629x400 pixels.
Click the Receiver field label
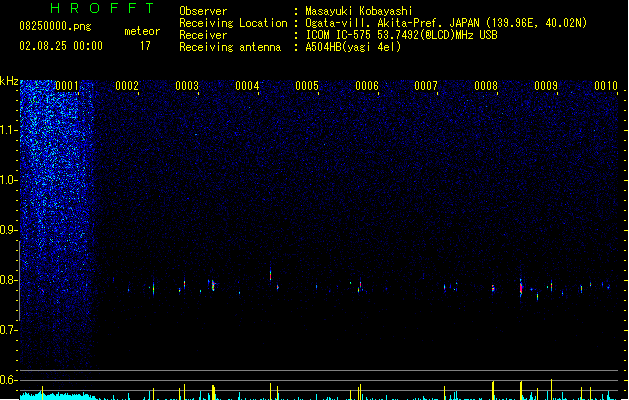[x=203, y=35]
